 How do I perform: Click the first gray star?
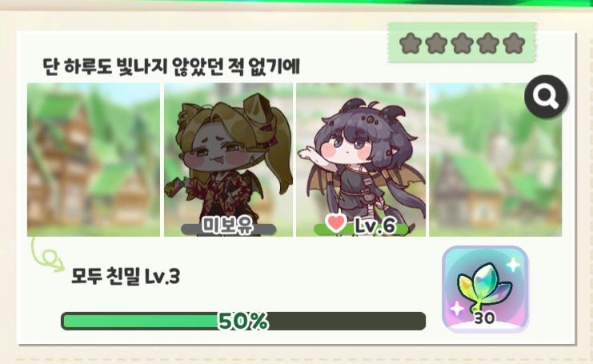click(x=411, y=43)
